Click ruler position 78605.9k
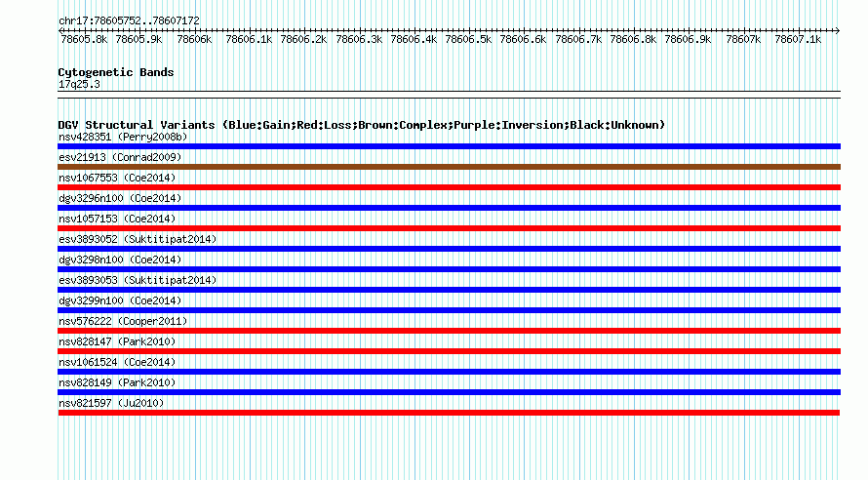 pyautogui.click(x=138, y=39)
